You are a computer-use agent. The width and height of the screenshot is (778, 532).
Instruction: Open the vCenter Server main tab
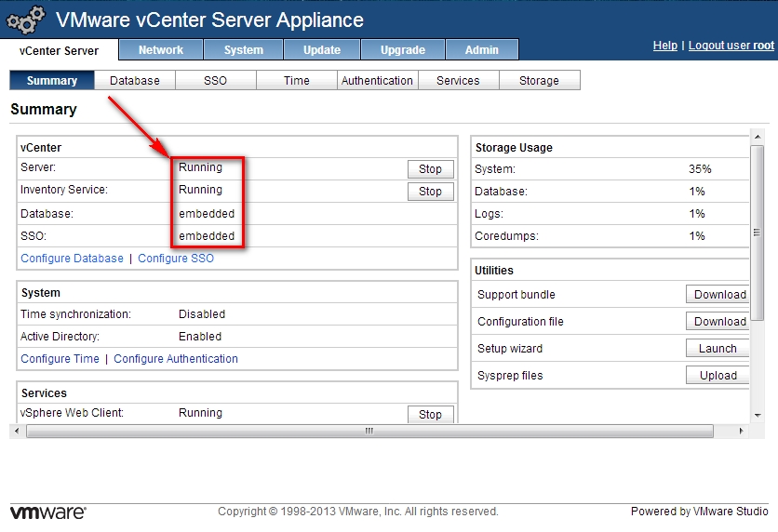click(x=59, y=50)
